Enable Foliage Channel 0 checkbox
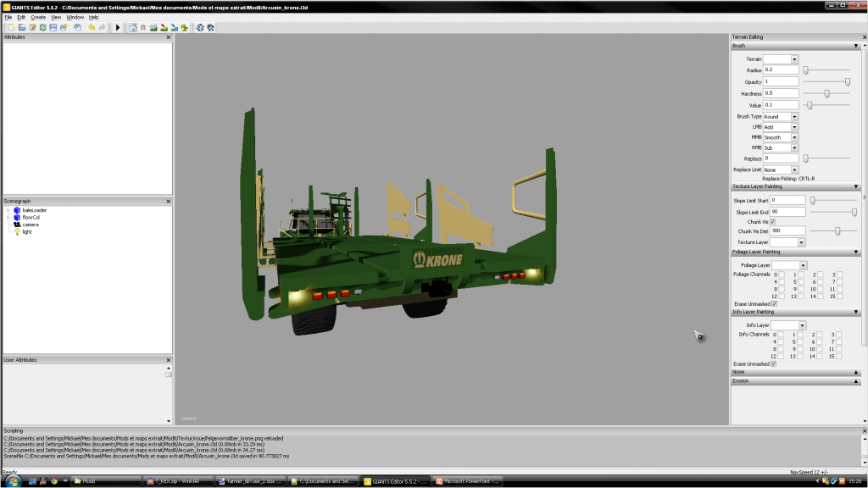This screenshot has width=868, height=488. click(781, 274)
